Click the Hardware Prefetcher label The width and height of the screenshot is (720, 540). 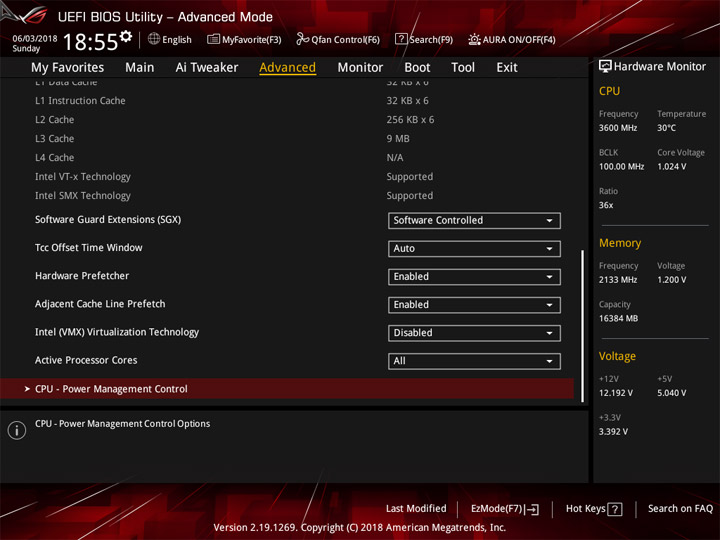point(82,276)
